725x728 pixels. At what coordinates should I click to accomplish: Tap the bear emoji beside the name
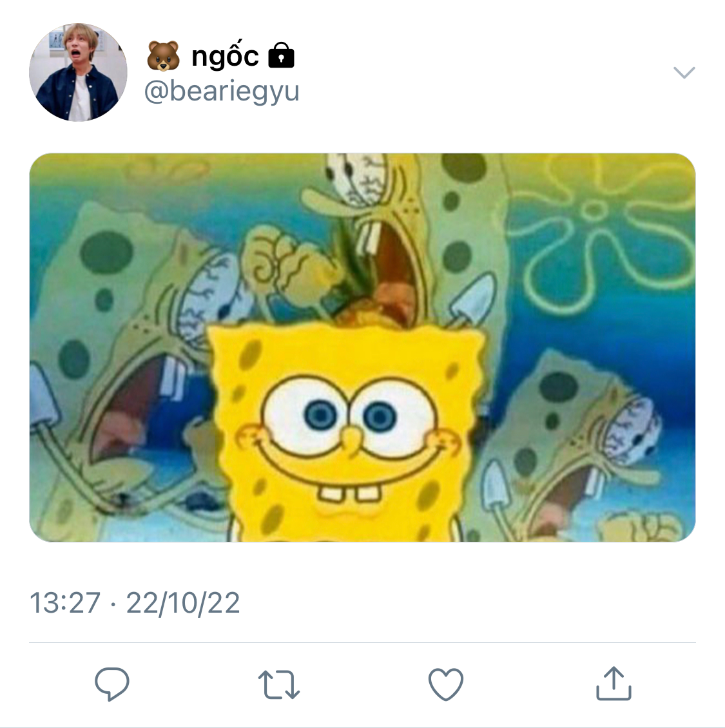[163, 57]
